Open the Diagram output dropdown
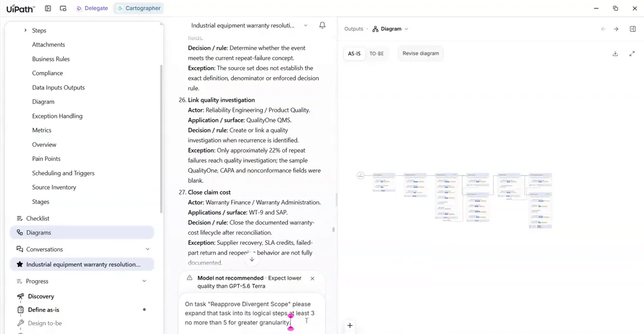This screenshot has height=334, width=644. point(391,29)
